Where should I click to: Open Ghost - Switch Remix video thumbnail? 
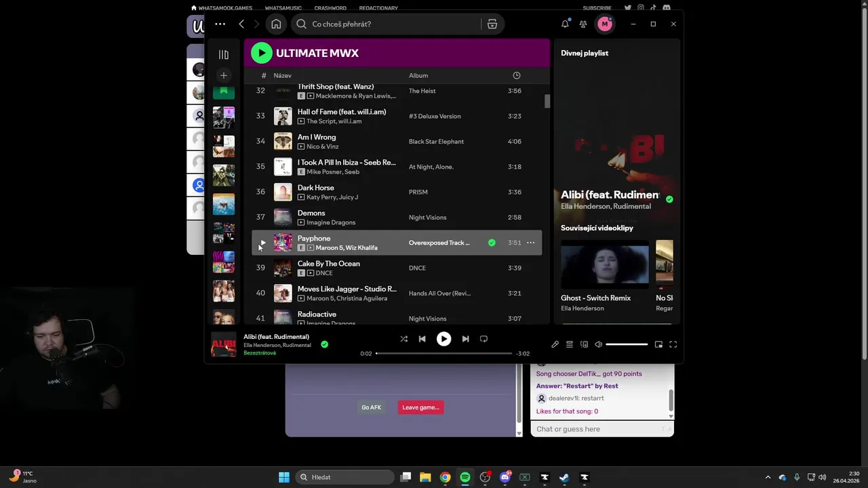604,264
